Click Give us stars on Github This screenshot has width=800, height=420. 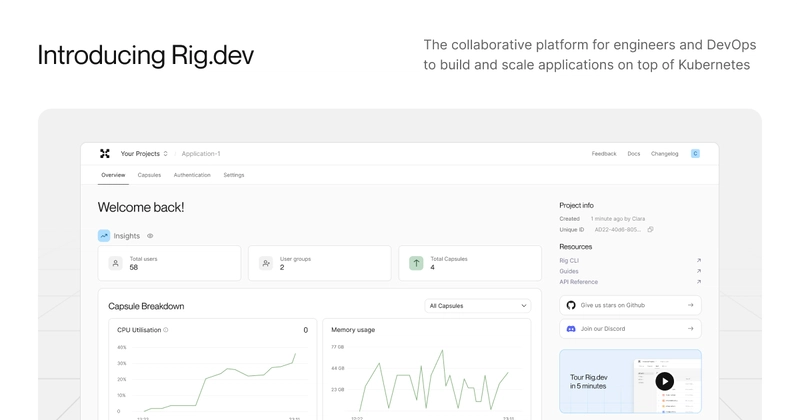point(630,305)
